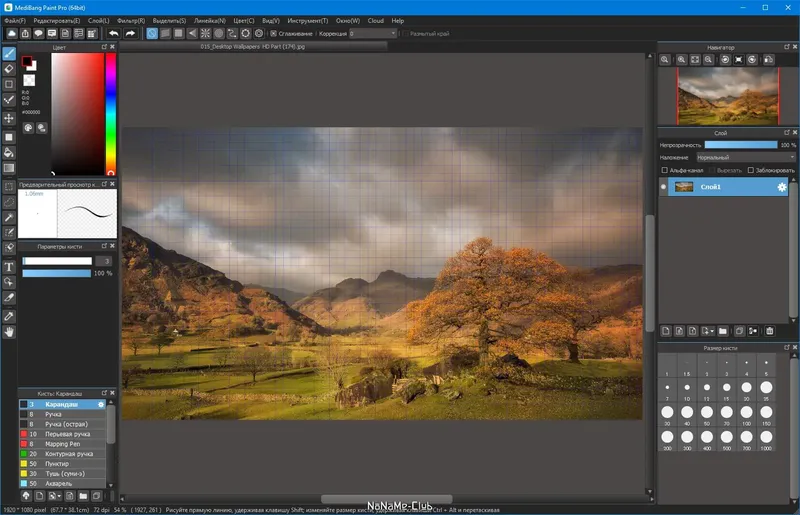The width and height of the screenshot is (800, 515).
Task: Open the Фильтр(R) menu
Action: click(131, 21)
